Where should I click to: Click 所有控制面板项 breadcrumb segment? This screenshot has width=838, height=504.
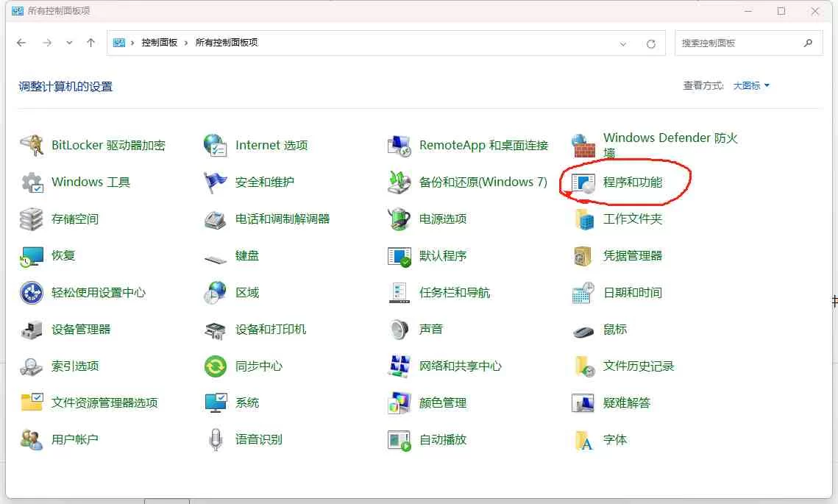[227, 43]
